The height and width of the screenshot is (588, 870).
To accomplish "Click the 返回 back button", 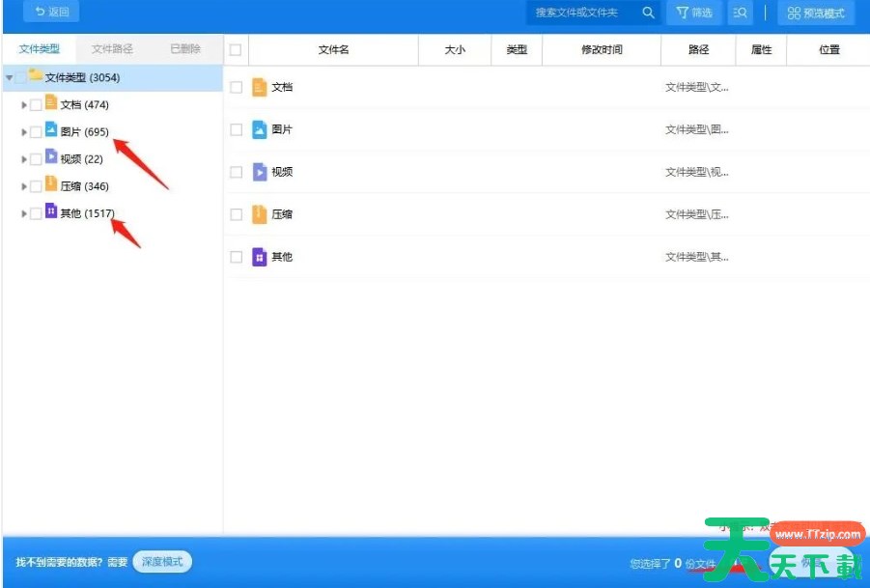I will point(51,13).
